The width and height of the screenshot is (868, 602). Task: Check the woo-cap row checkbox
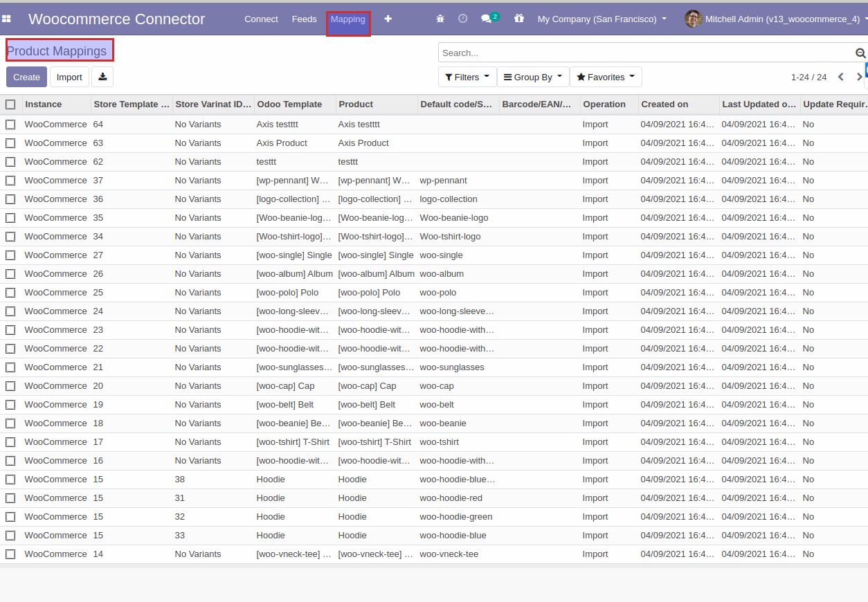(x=10, y=386)
